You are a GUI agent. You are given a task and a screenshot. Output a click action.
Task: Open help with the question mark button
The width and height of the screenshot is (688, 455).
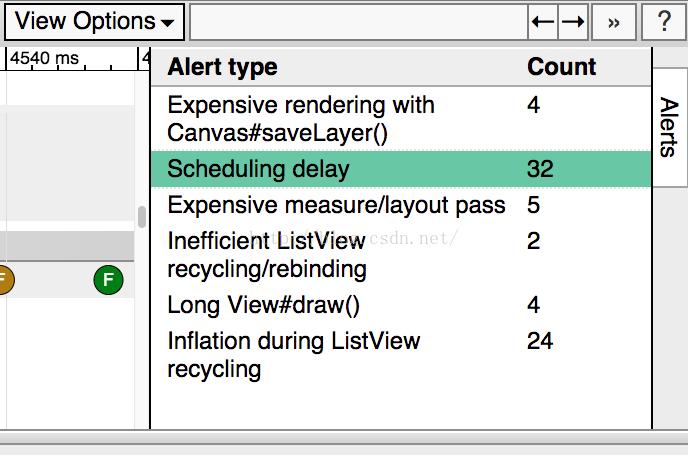point(664,22)
